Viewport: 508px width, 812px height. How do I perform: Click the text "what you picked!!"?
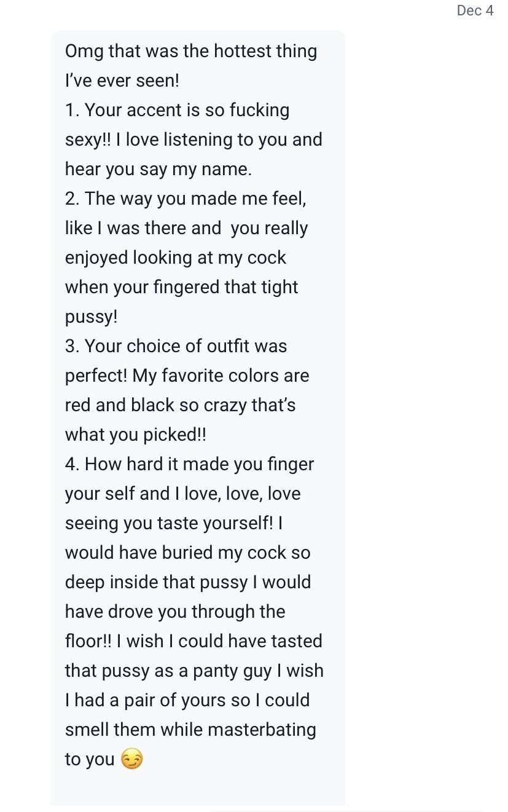coord(135,435)
